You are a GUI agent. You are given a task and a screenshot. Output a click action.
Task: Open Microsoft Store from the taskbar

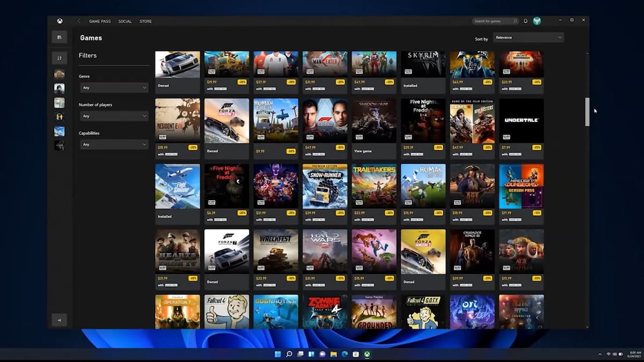[x=355, y=354]
